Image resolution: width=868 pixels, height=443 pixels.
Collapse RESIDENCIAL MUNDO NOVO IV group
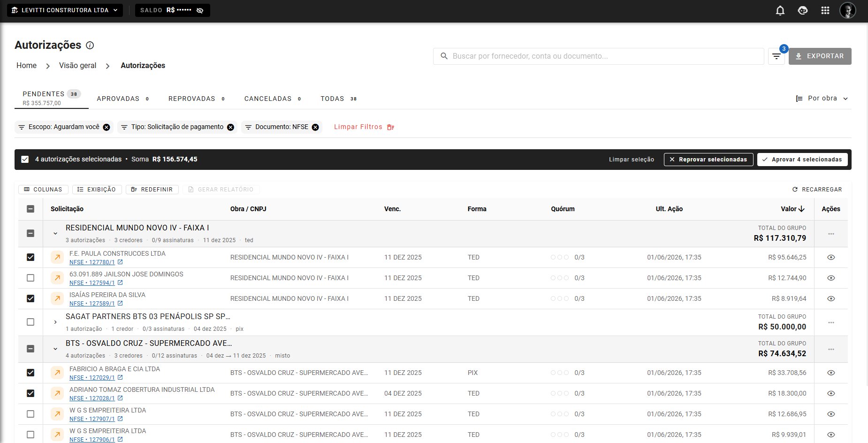tap(55, 233)
